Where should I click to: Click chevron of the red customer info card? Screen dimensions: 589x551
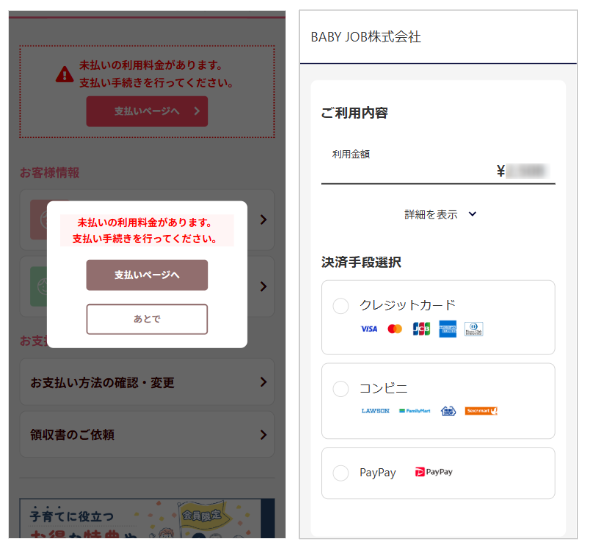point(263,220)
